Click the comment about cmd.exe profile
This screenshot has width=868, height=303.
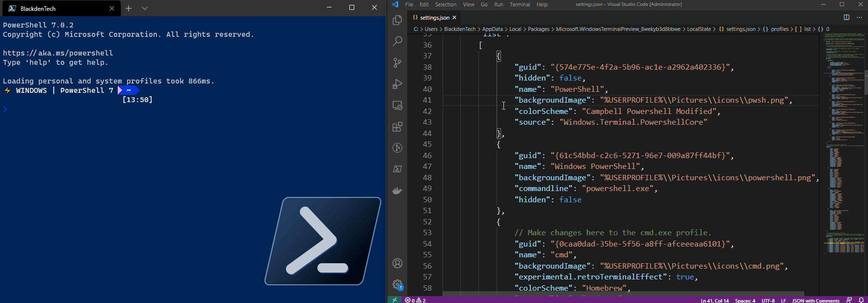613,233
